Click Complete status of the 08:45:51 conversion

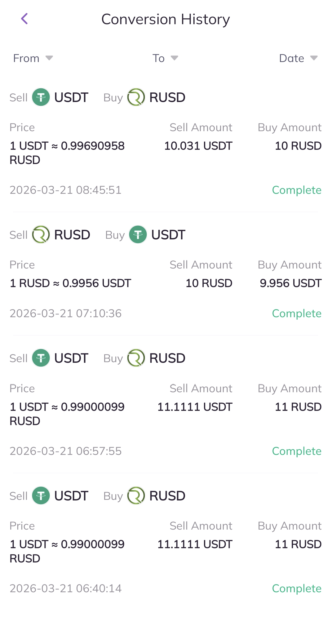[x=296, y=190]
